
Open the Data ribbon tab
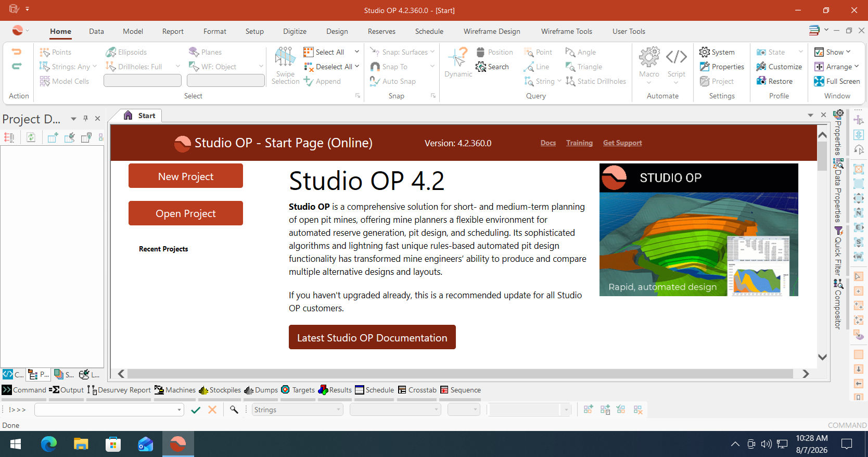tap(96, 31)
